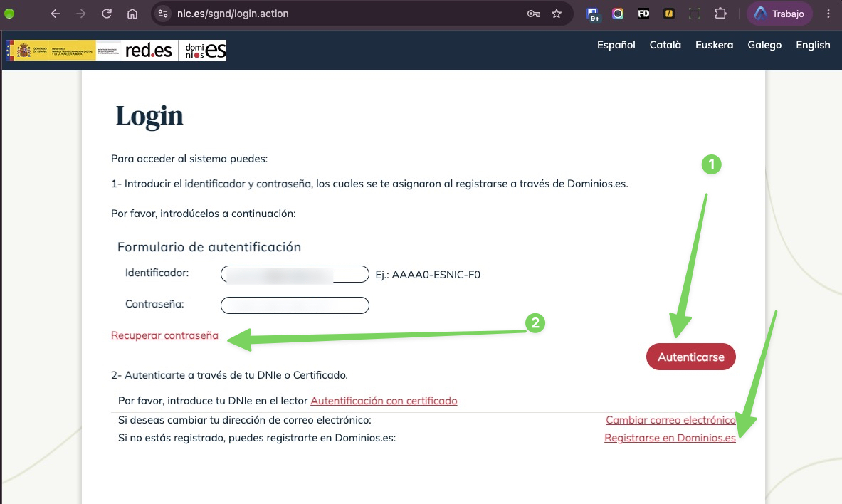This screenshot has width=842, height=504.
Task: Bookmark this page with the star icon
Action: click(557, 14)
